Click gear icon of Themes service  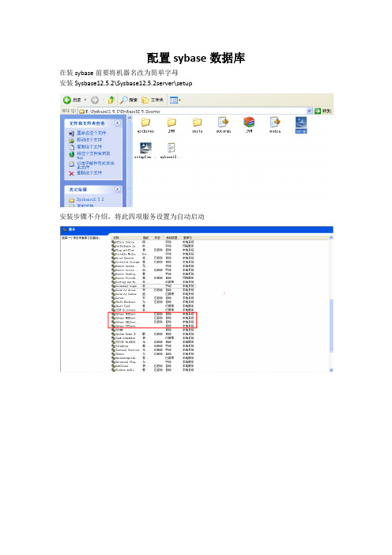tap(114, 353)
